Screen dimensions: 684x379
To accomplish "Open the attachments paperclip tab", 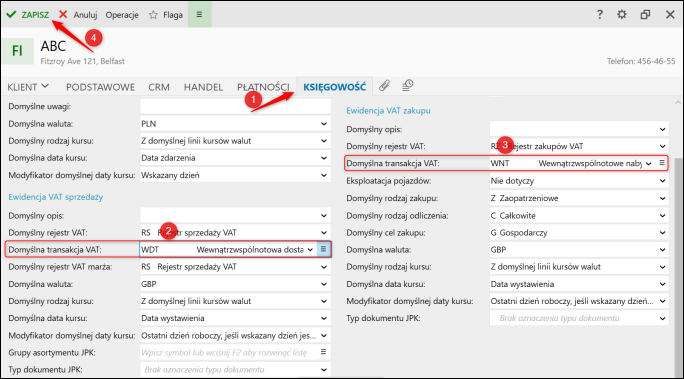I will (384, 86).
